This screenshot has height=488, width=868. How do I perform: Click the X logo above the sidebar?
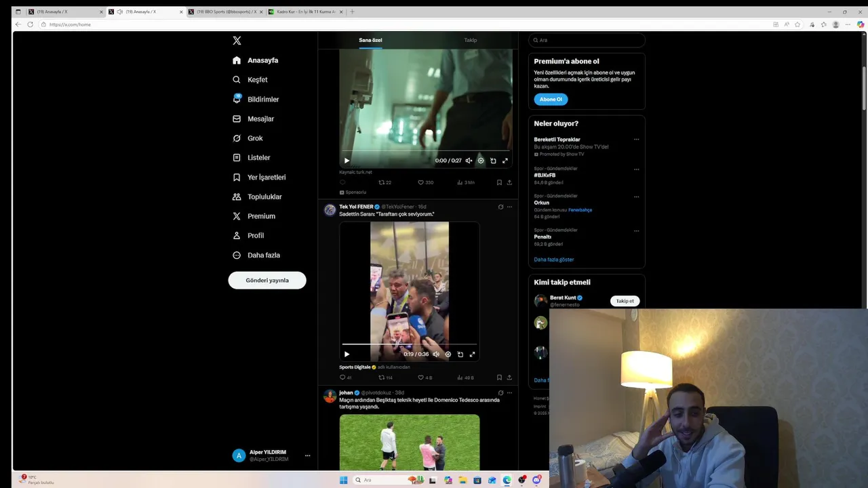[x=237, y=41]
